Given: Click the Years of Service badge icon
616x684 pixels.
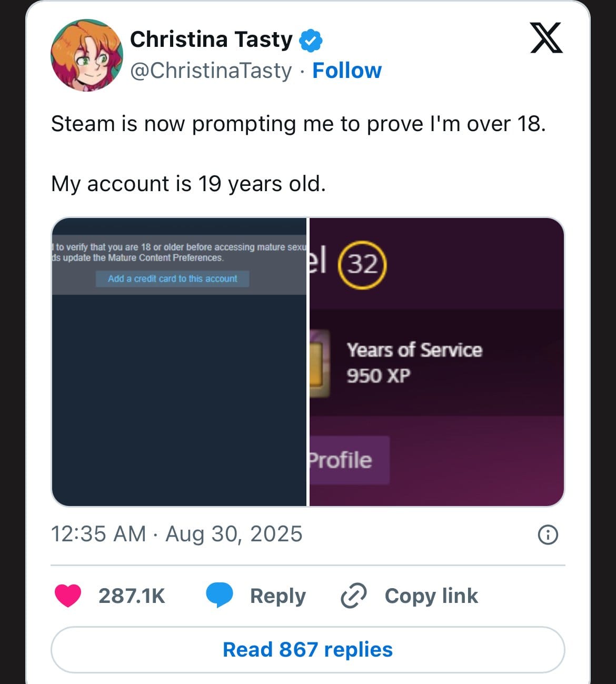Looking at the screenshot, I should click(319, 363).
